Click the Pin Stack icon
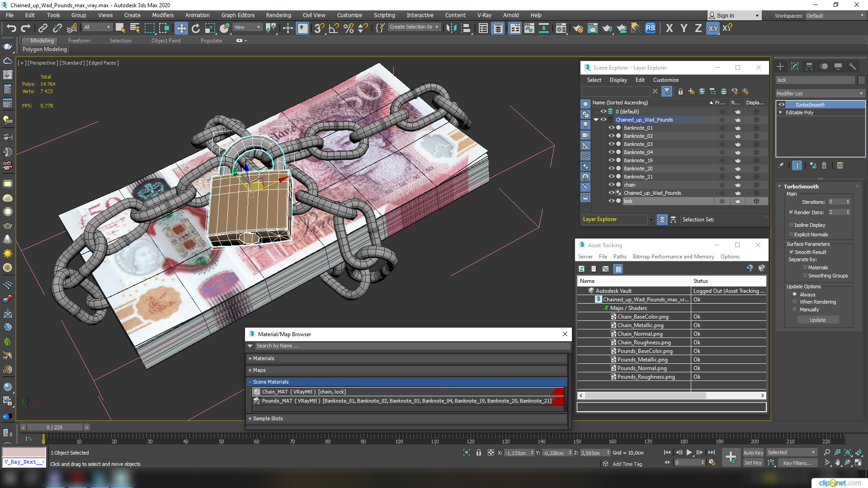Image resolution: width=868 pixels, height=488 pixels. [781, 165]
